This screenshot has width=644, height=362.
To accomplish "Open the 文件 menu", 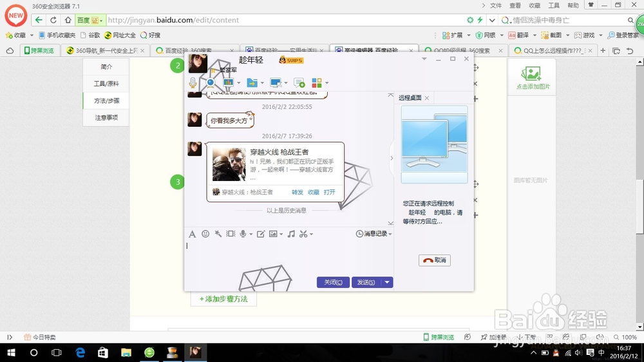I will 496,5.
